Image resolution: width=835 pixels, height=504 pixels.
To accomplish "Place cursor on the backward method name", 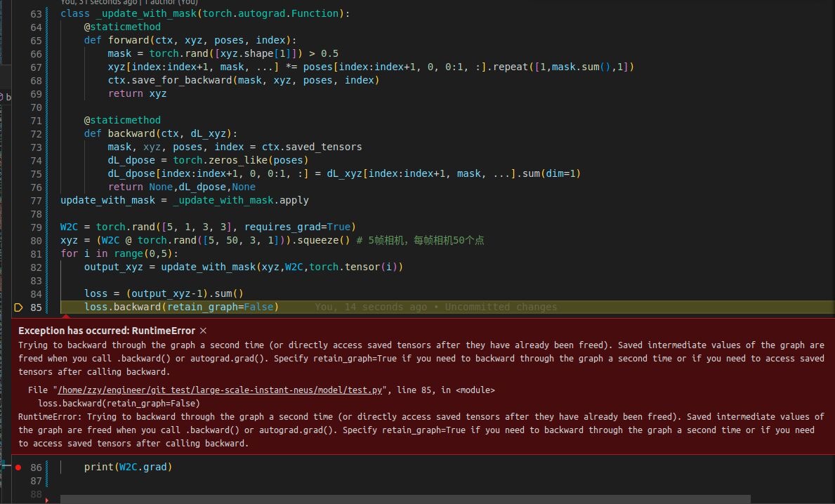I will (x=131, y=133).
